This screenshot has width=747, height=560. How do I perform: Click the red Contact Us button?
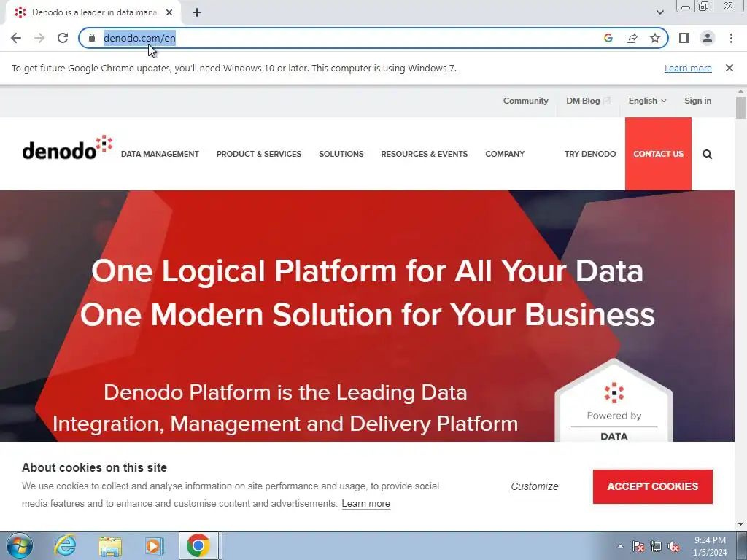coord(658,154)
